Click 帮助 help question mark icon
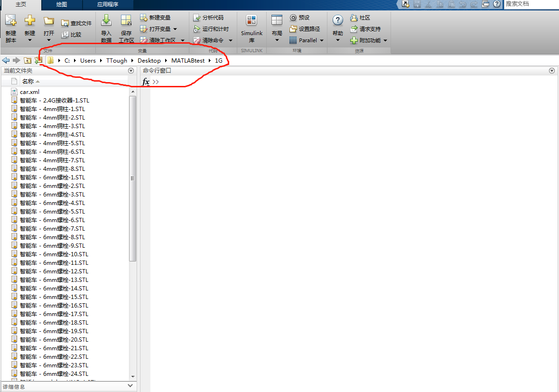559x392 pixels. pos(337,20)
